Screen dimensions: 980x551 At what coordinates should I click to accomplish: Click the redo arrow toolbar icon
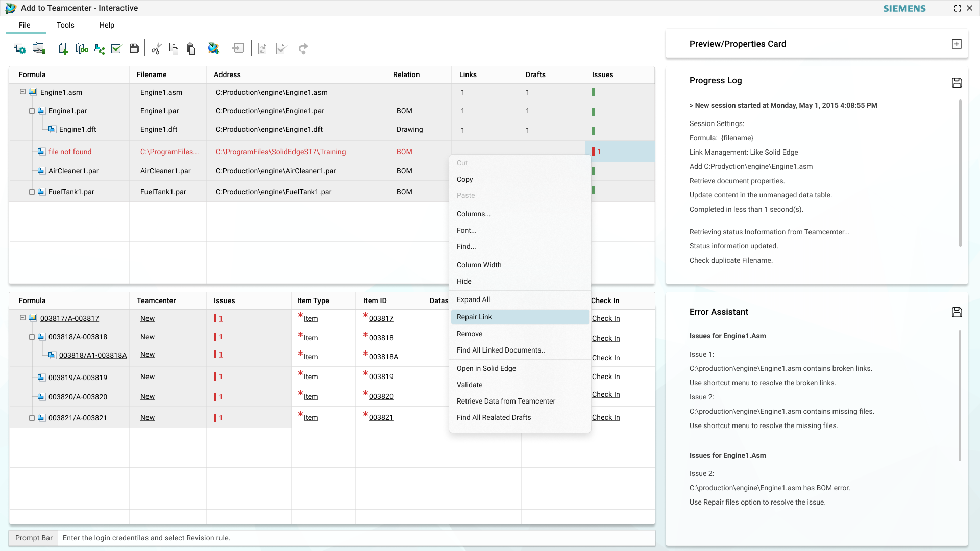pyautogui.click(x=303, y=48)
